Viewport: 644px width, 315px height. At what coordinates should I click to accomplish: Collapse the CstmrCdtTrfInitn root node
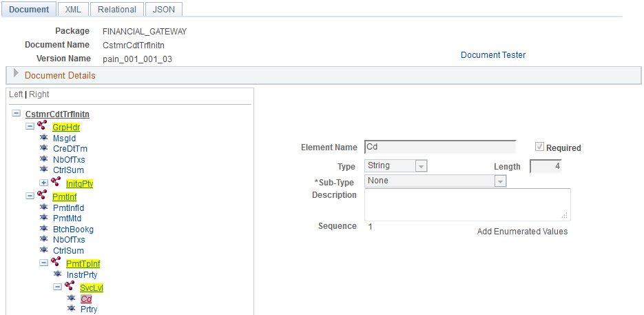(x=16, y=113)
